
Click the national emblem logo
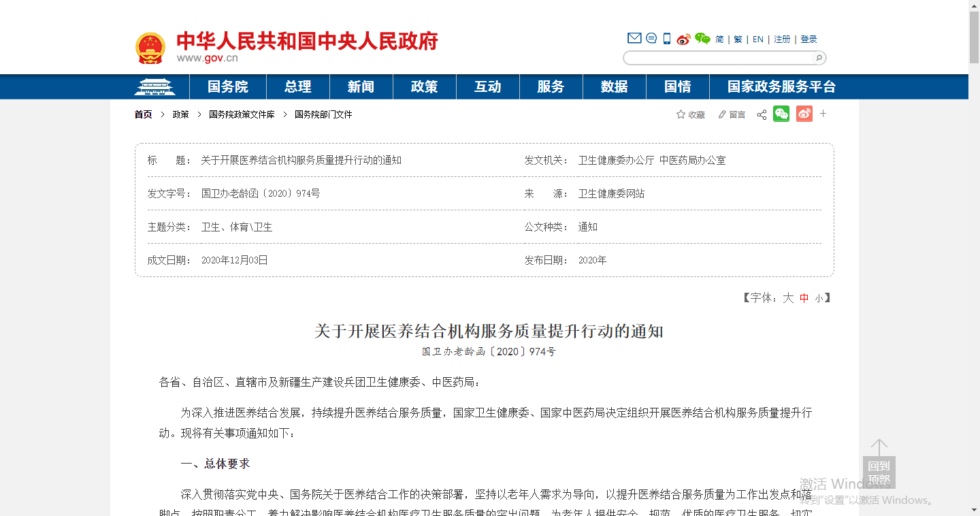click(150, 48)
